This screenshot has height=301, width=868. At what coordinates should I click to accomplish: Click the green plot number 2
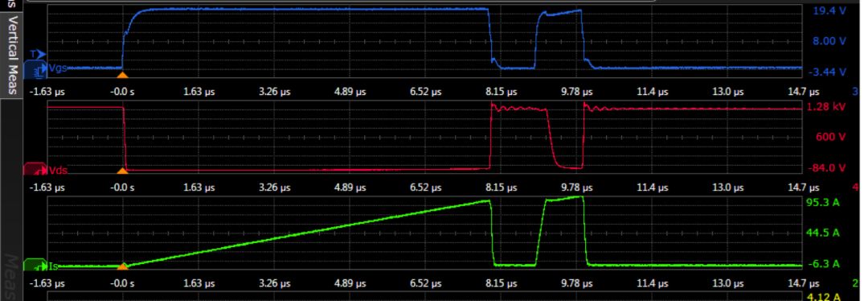(x=855, y=283)
